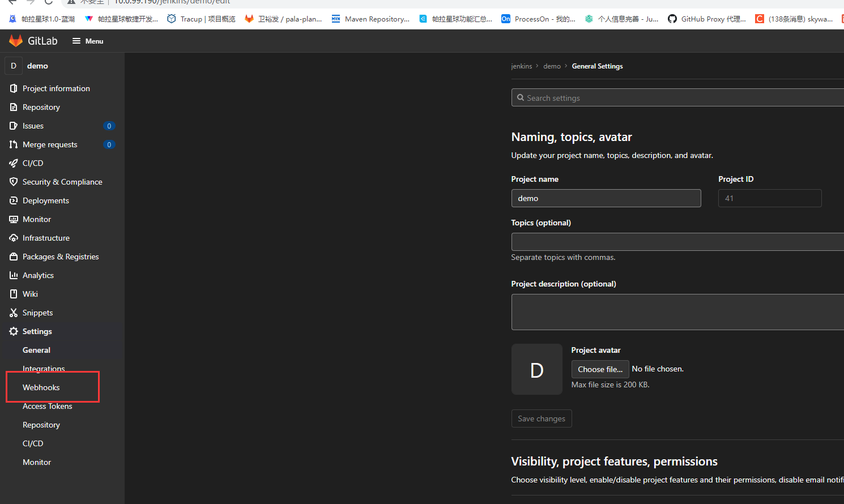Click the Maven Repository bookmark icon
Screen dimensions: 844x504
pyautogui.click(x=336, y=19)
